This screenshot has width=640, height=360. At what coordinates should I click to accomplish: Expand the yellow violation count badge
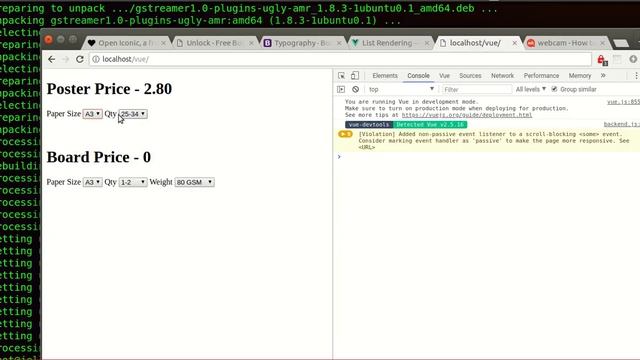click(x=345, y=134)
